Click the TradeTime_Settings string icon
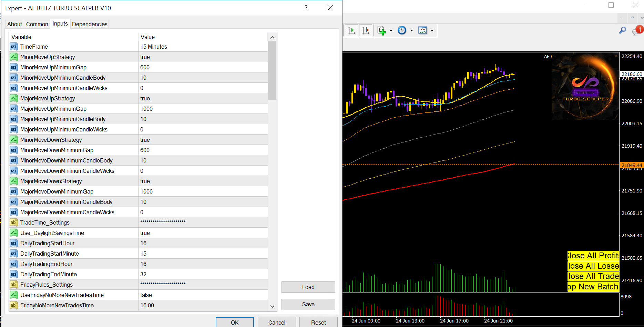The height and width of the screenshot is (327, 644). click(x=14, y=222)
